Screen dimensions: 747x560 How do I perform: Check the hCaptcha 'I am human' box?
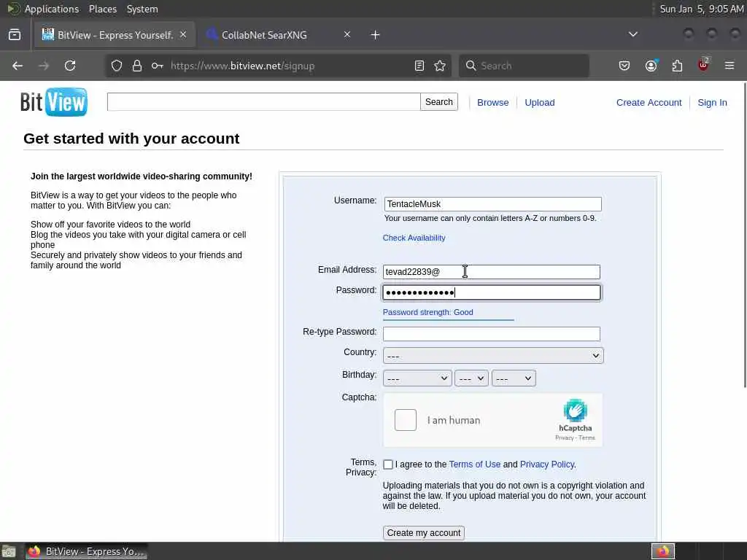pos(406,420)
